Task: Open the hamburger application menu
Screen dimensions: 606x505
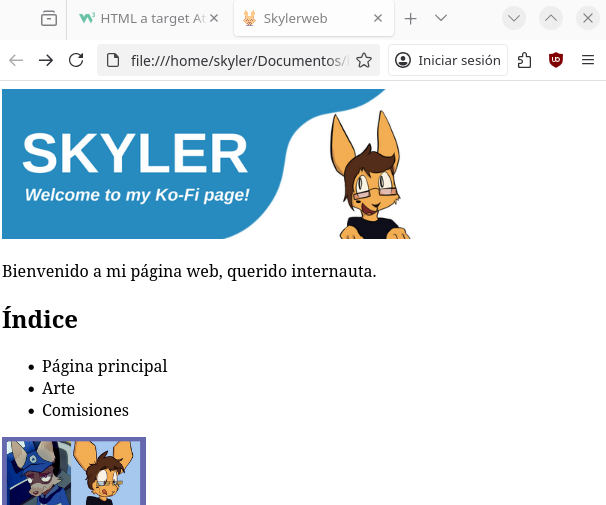Action: coord(588,60)
